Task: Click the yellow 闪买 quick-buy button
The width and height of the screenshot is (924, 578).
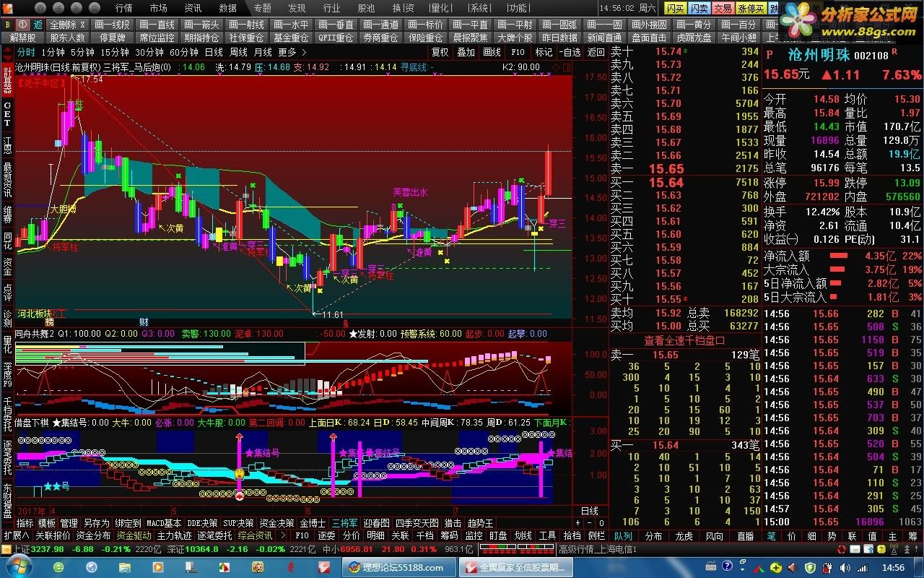Action: (675, 8)
